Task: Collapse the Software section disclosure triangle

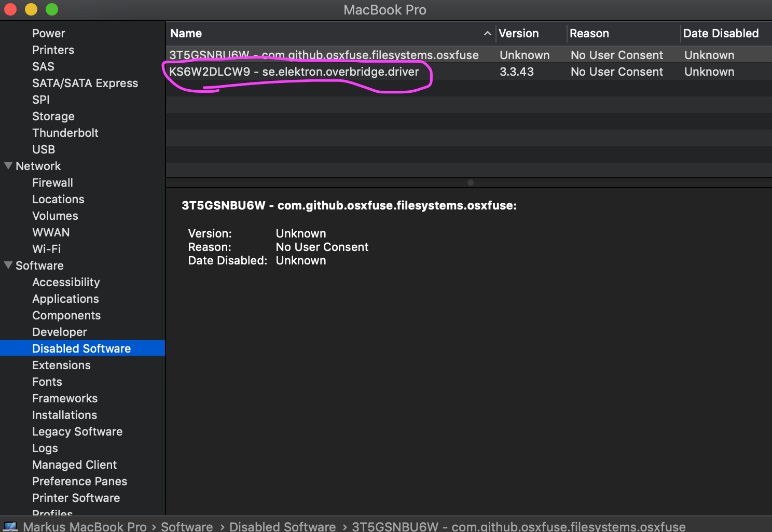Action: pos(8,265)
